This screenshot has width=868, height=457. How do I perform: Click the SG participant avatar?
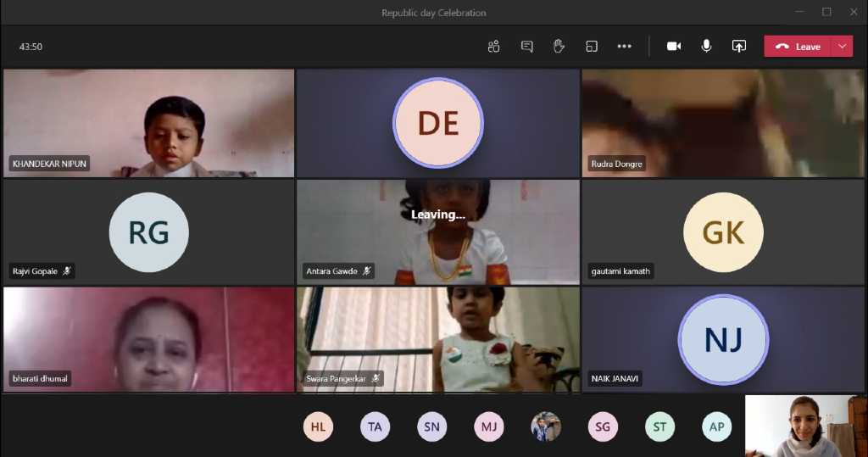click(603, 426)
